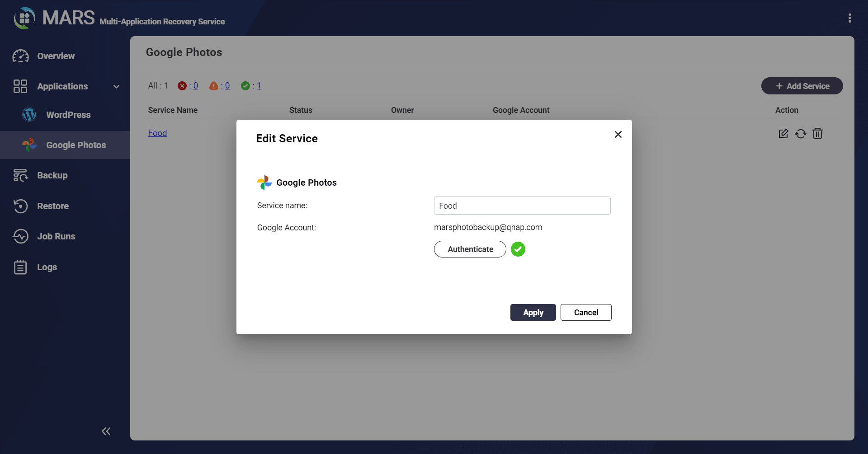Open WordPress in the sidebar
This screenshot has width=868, height=454.
[68, 115]
